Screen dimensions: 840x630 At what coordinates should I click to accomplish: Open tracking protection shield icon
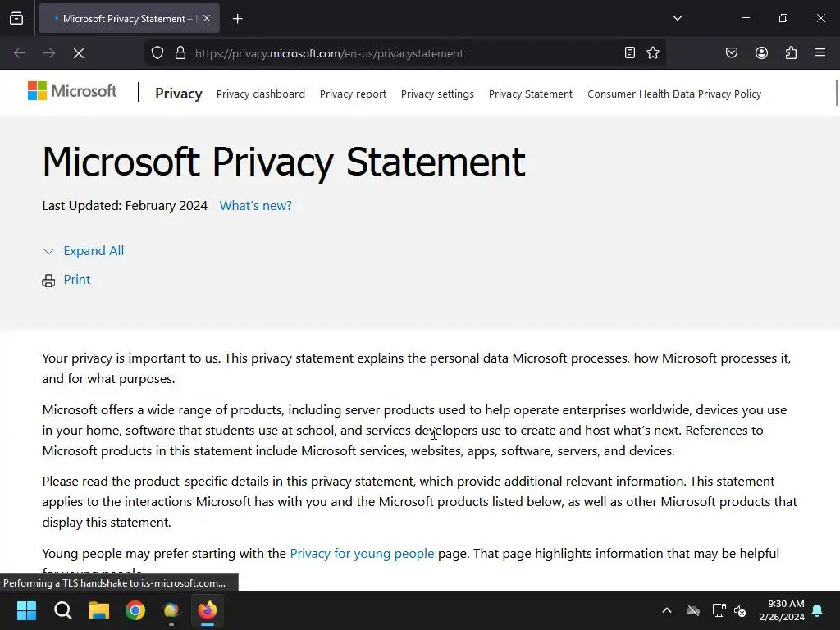click(157, 53)
